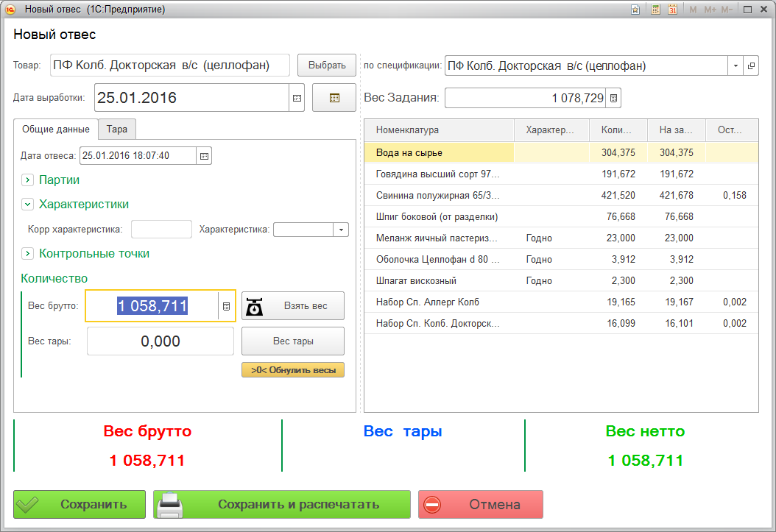Click the M- memory subtract button

pos(727,10)
